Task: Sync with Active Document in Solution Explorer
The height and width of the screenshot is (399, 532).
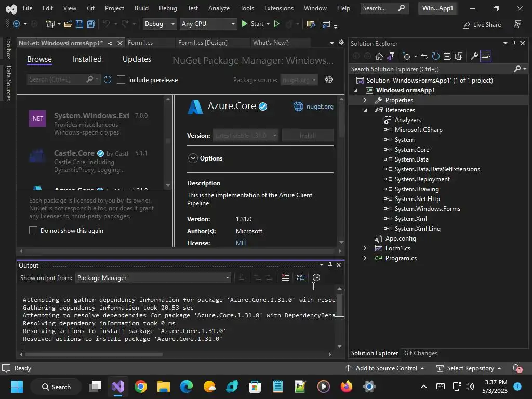Action: pyautogui.click(x=424, y=56)
